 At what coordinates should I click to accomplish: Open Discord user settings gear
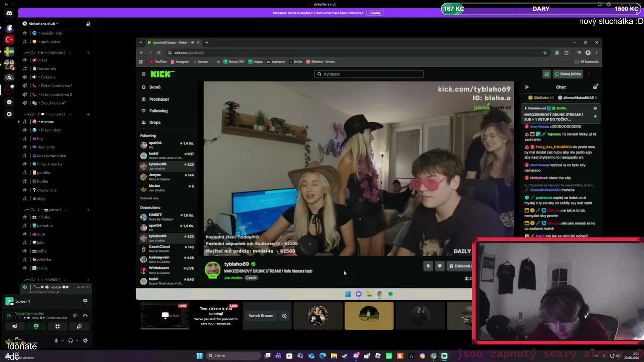tap(85, 341)
